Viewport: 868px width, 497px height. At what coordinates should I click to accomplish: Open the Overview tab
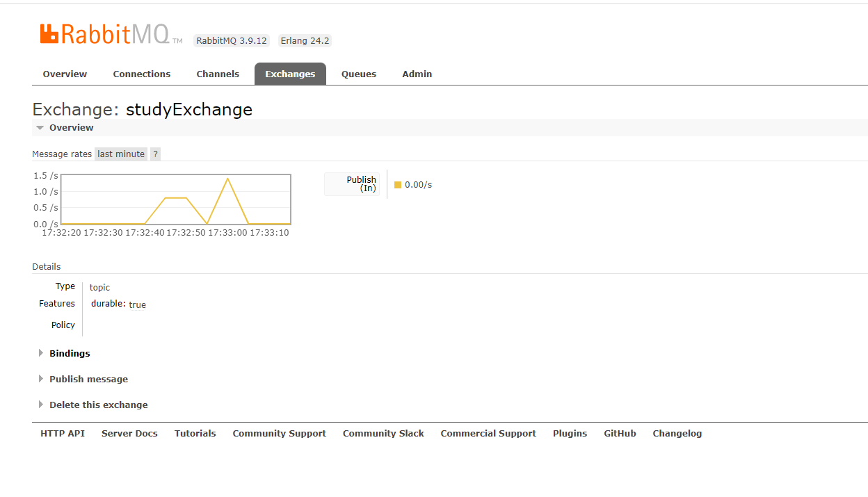65,74
